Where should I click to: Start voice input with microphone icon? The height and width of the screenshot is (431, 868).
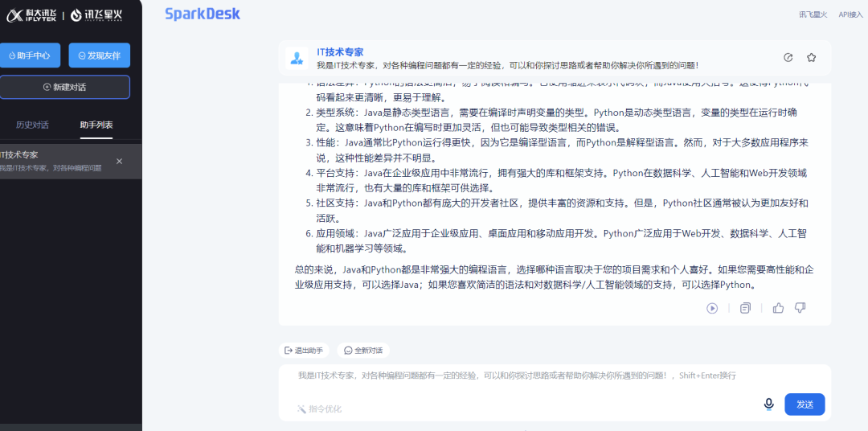click(x=768, y=404)
